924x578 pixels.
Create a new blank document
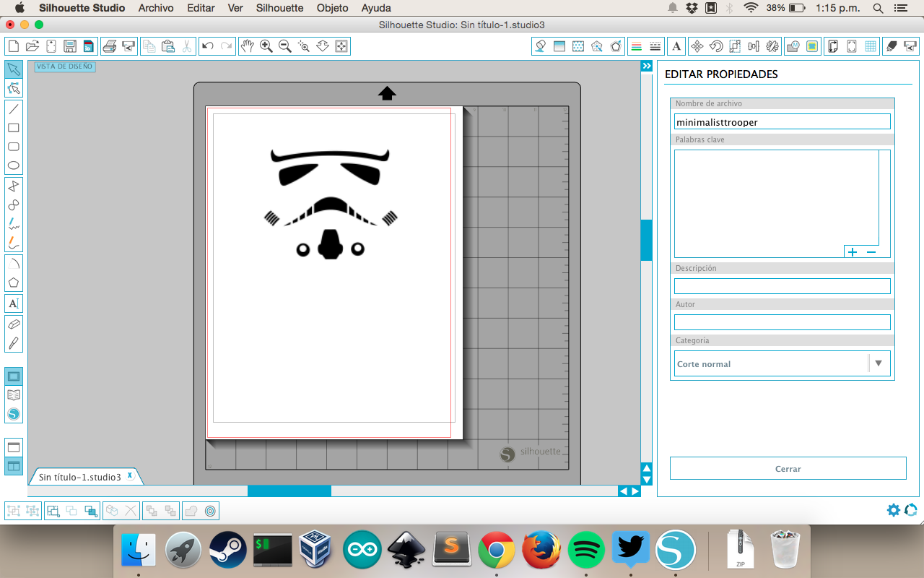click(13, 46)
